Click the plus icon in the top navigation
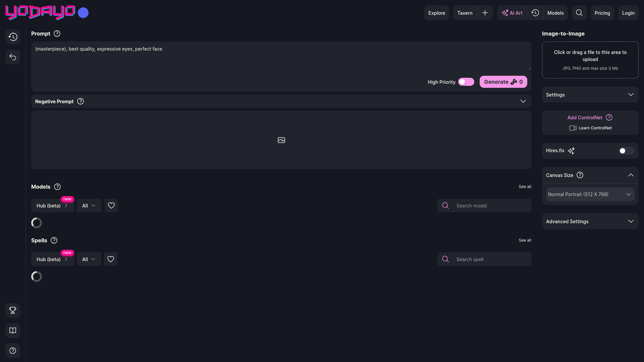This screenshot has height=362, width=644. (485, 12)
